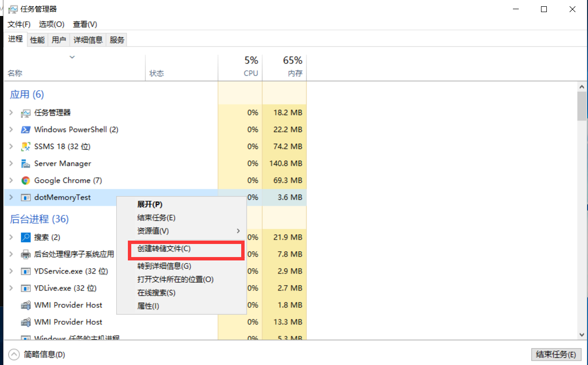
Task: Choose 在线搜索(S) in the context menu
Action: pos(182,293)
